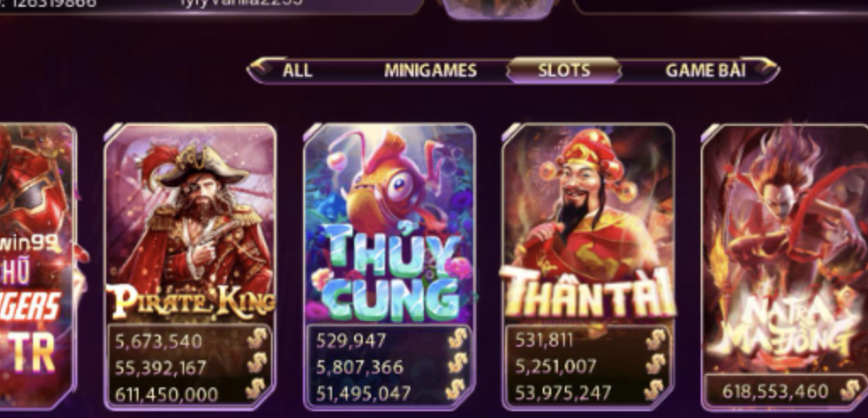Open the partially visible Avengers game card

click(x=37, y=266)
